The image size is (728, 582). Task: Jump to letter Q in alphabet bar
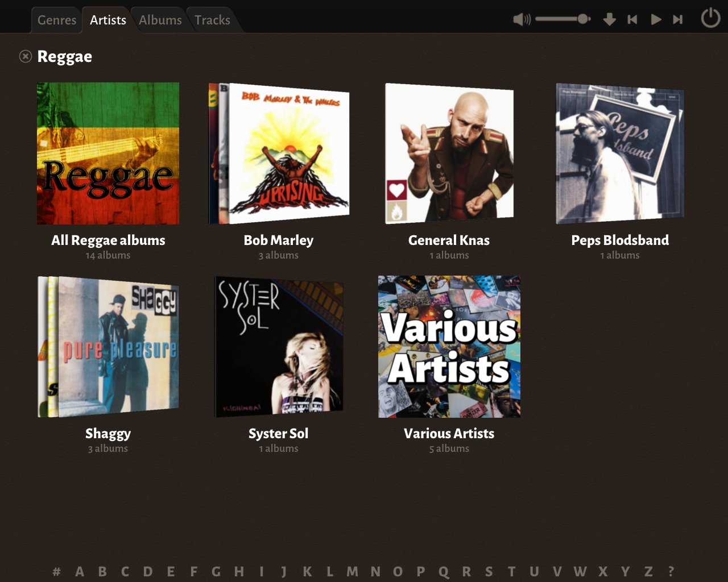coord(444,572)
